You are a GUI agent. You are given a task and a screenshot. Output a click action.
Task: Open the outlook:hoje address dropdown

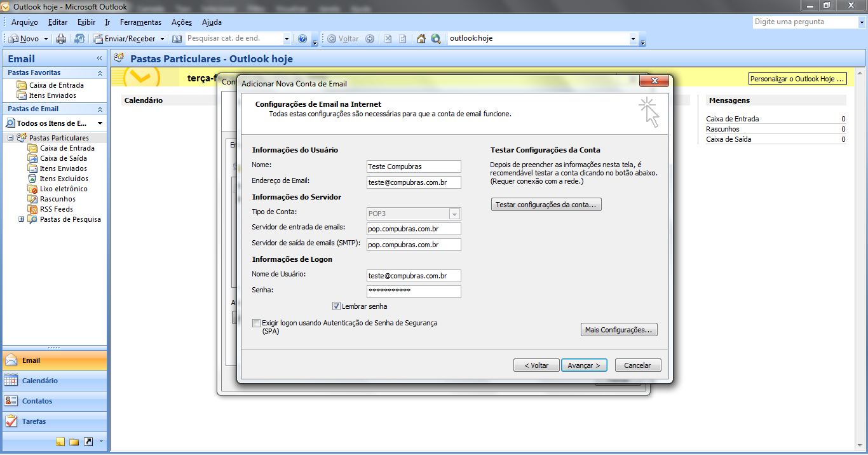tap(633, 39)
